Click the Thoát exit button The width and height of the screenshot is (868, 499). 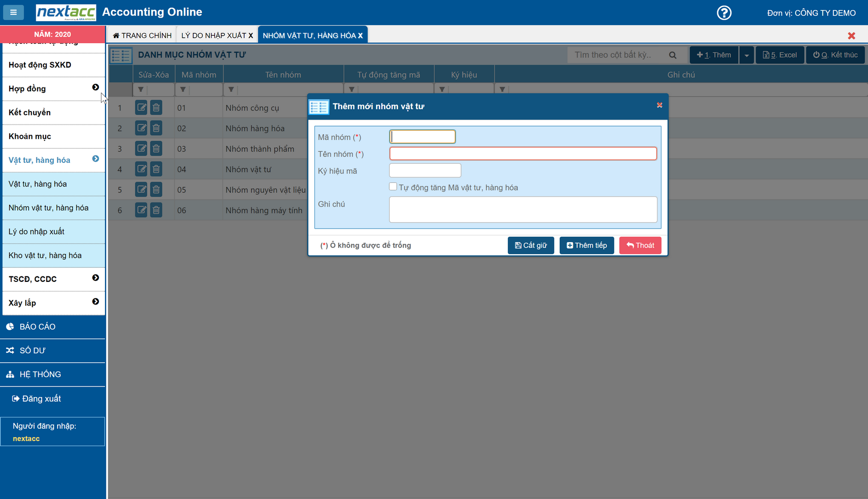point(640,245)
